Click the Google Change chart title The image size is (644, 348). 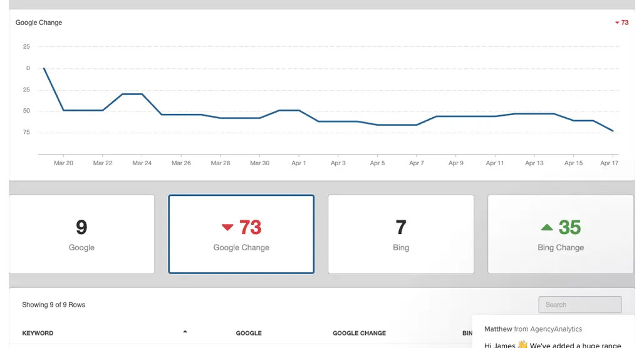pos(39,23)
